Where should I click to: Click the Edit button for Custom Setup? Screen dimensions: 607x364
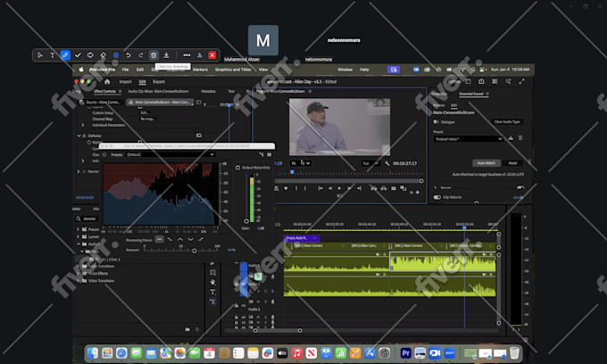coord(145,113)
